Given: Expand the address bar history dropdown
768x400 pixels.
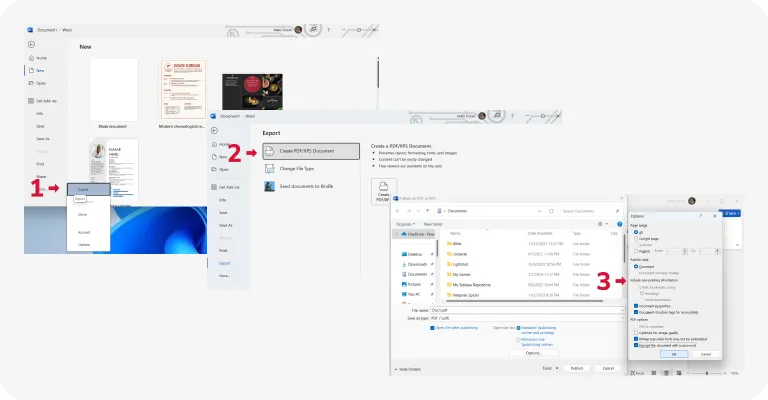Looking at the screenshot, I should pos(539,211).
